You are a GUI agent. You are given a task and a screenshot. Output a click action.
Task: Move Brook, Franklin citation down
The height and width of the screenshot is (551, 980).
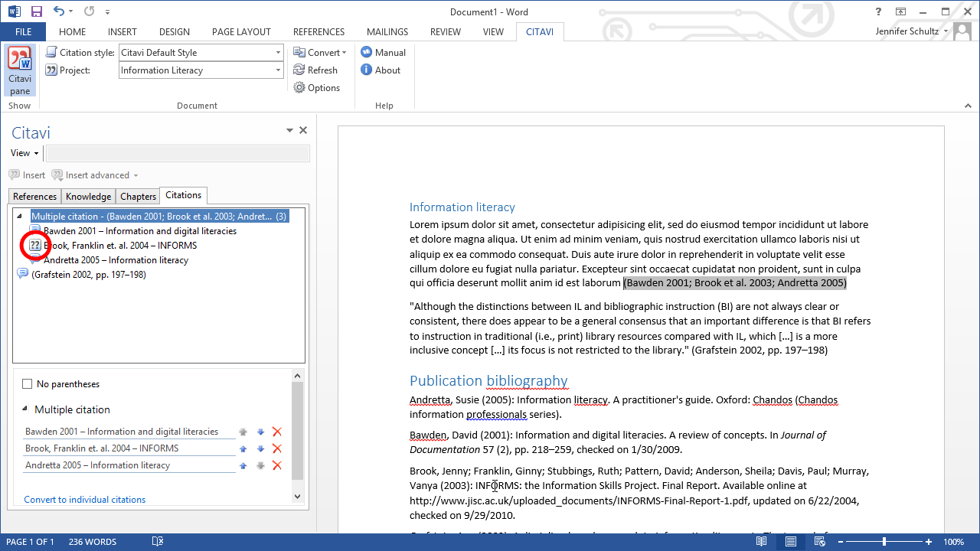click(x=260, y=448)
